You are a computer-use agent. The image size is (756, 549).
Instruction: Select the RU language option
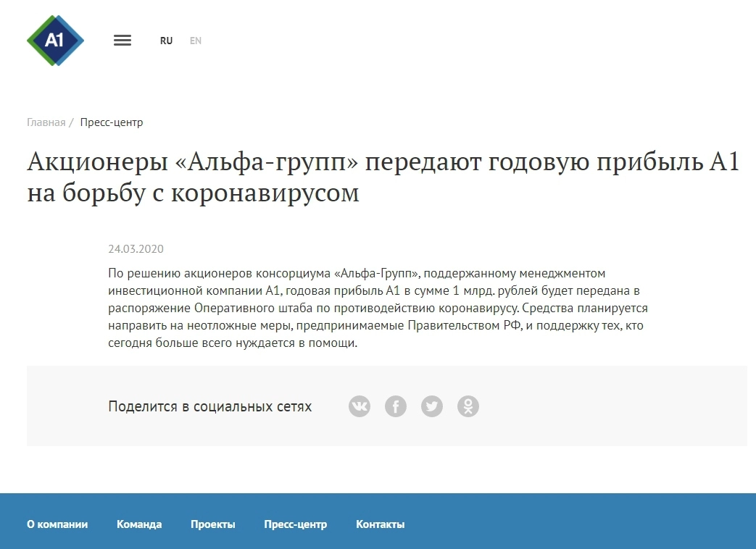(x=166, y=41)
